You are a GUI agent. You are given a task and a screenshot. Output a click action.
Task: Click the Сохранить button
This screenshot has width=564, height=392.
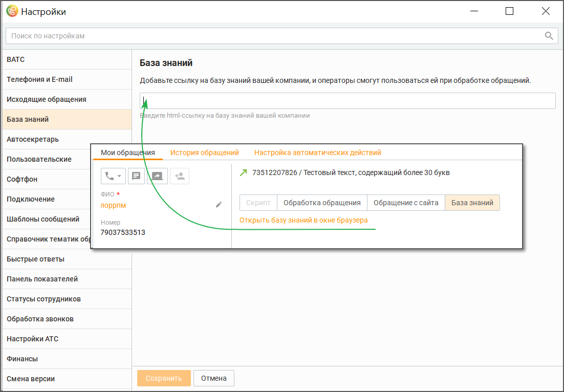[x=164, y=378]
